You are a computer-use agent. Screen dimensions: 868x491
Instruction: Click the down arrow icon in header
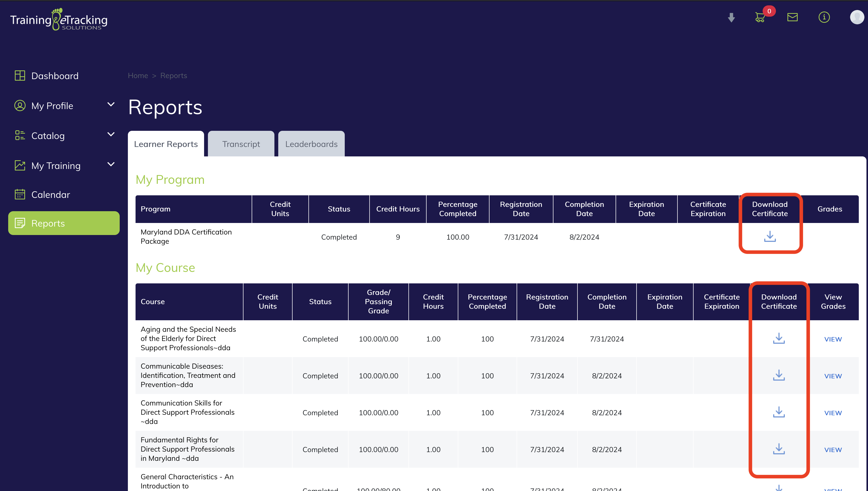[731, 17]
